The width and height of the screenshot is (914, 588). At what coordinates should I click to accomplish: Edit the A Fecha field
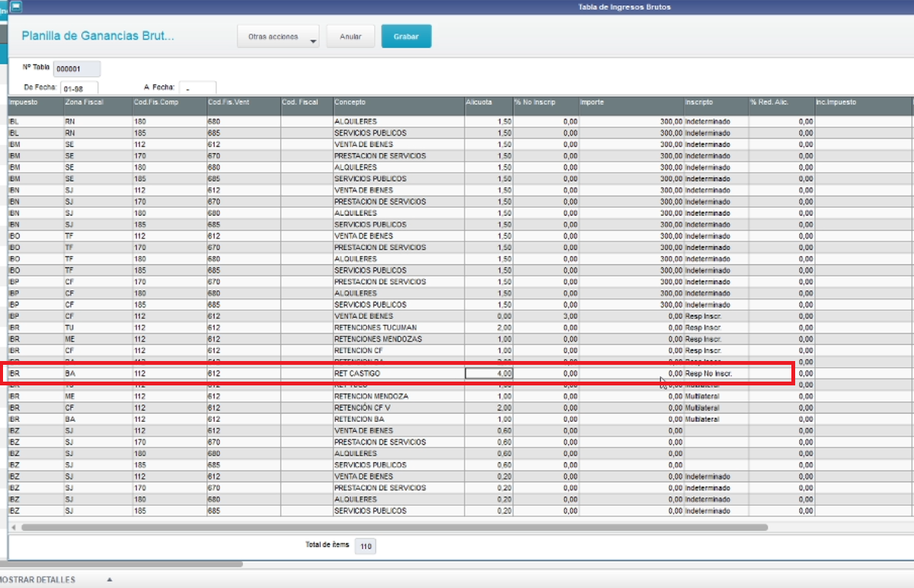(198, 88)
